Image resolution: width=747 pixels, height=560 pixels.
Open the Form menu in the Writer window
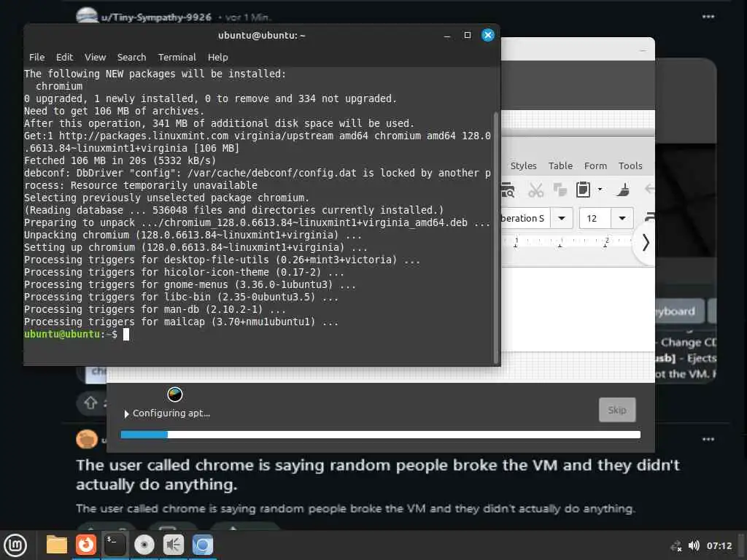[x=595, y=166]
